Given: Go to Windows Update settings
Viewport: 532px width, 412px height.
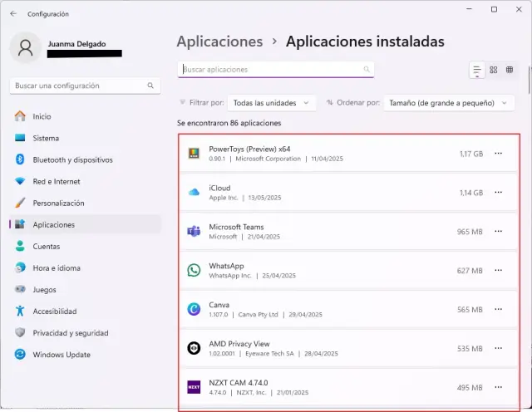Looking at the screenshot, I should (x=60, y=355).
